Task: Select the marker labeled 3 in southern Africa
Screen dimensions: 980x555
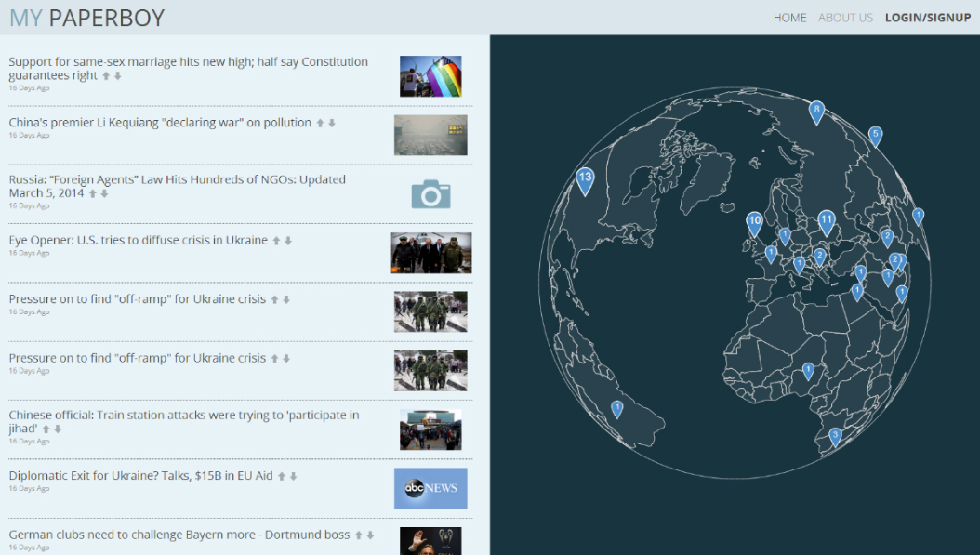Action: [835, 437]
